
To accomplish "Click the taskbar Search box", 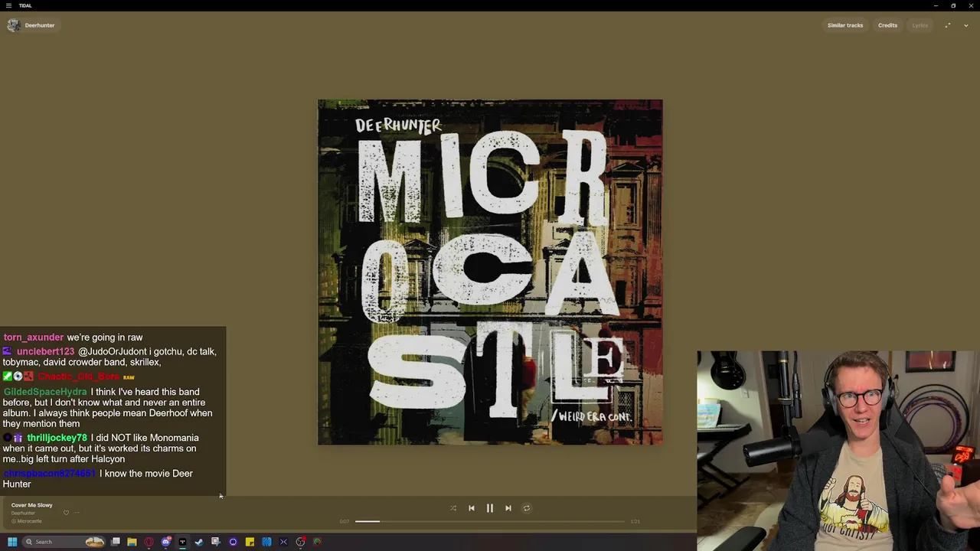I will click(64, 542).
